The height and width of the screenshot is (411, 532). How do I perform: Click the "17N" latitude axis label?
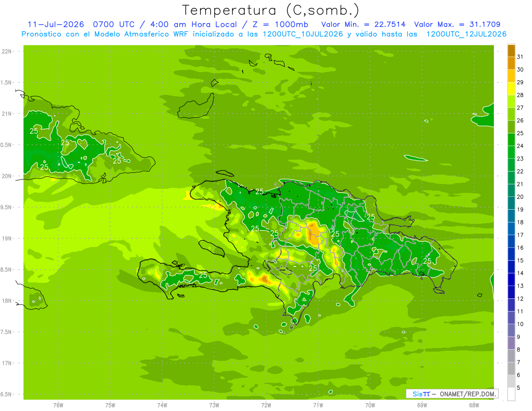click(x=7, y=363)
